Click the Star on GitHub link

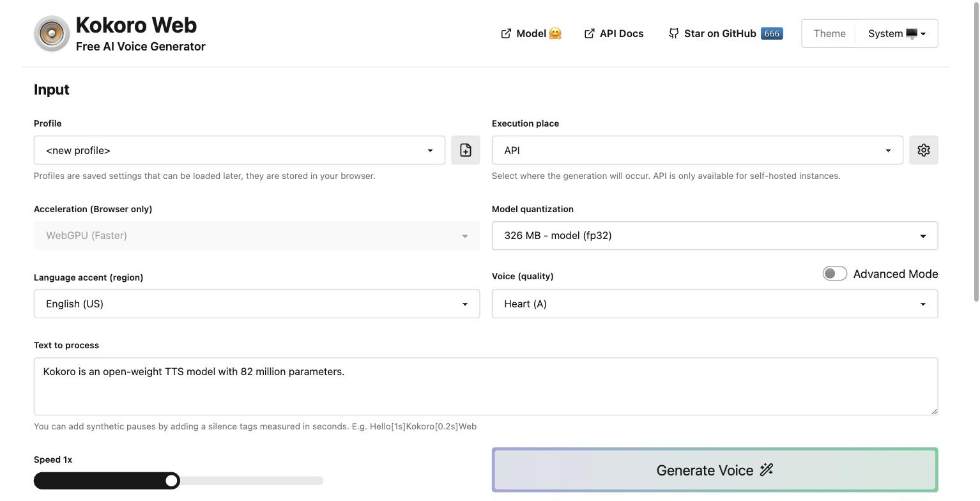[x=726, y=33]
